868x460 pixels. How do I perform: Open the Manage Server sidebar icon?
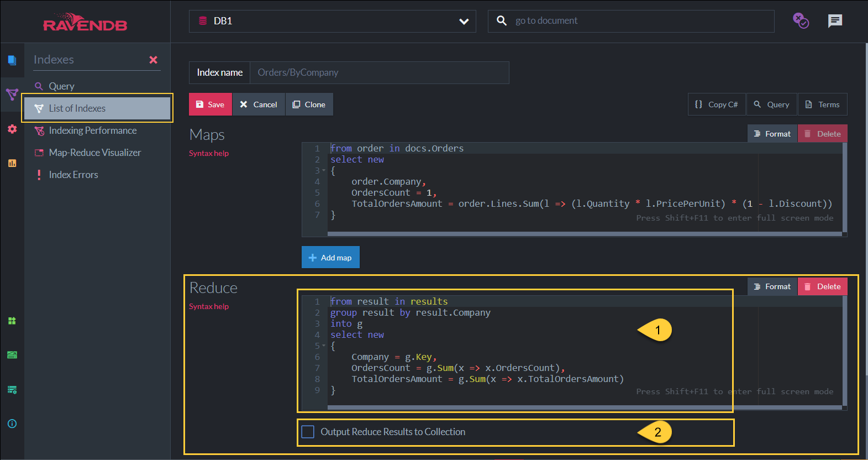(x=12, y=355)
